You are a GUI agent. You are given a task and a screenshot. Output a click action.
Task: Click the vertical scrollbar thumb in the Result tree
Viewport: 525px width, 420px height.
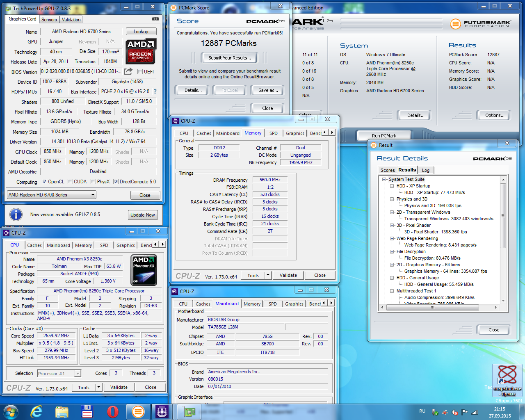503,216
